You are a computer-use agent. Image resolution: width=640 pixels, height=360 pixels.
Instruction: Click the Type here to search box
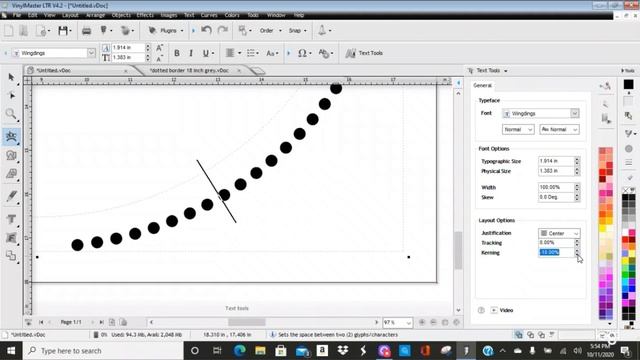[102, 351]
